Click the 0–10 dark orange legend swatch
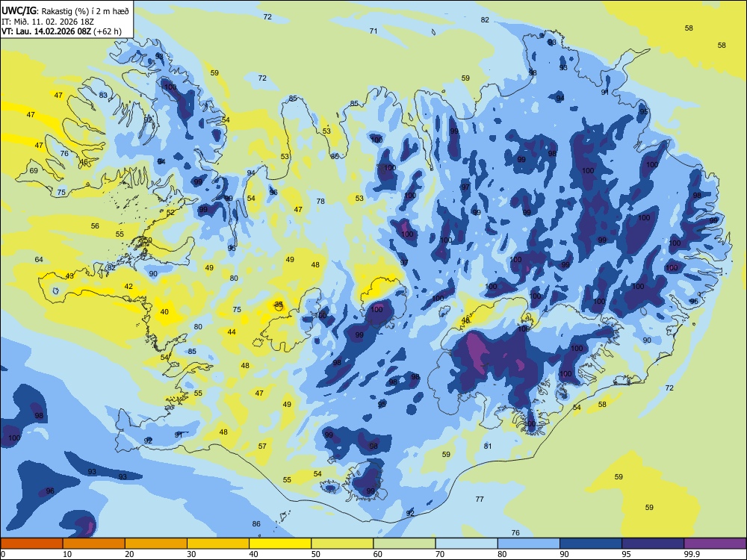 coord(31,544)
